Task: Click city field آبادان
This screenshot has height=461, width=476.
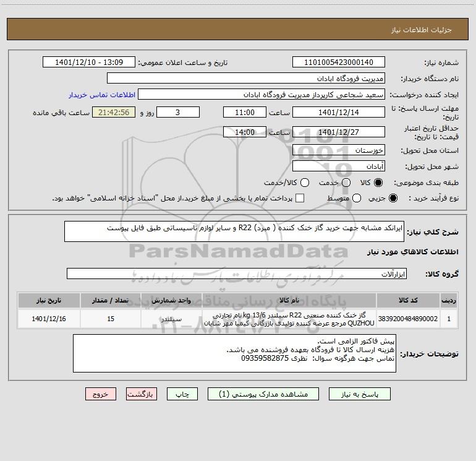Action: (339, 166)
